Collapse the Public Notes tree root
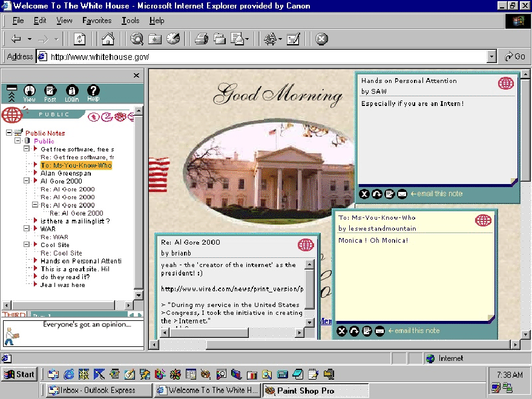532x399 pixels. point(9,133)
